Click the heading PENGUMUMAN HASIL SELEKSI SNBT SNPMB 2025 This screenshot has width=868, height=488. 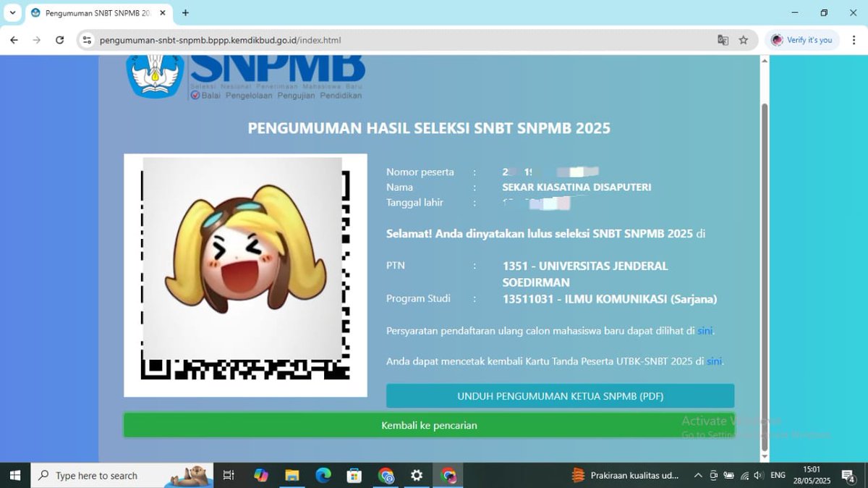tap(429, 128)
